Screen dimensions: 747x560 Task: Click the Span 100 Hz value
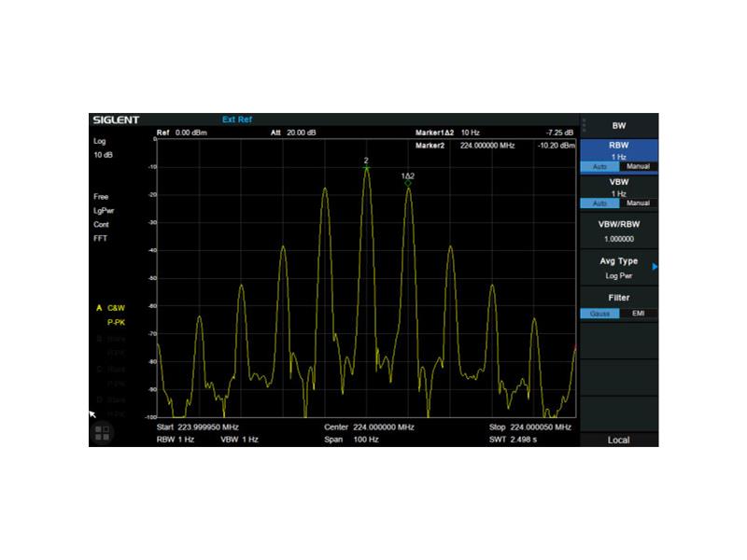366,439
